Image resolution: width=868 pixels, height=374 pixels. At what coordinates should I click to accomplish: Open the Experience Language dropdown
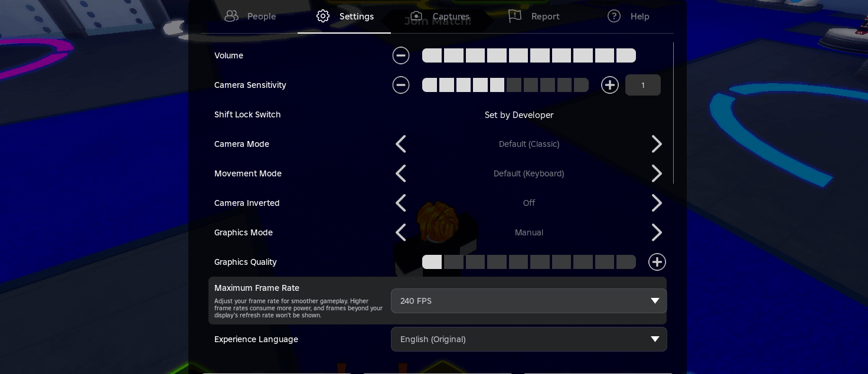pyautogui.click(x=529, y=339)
